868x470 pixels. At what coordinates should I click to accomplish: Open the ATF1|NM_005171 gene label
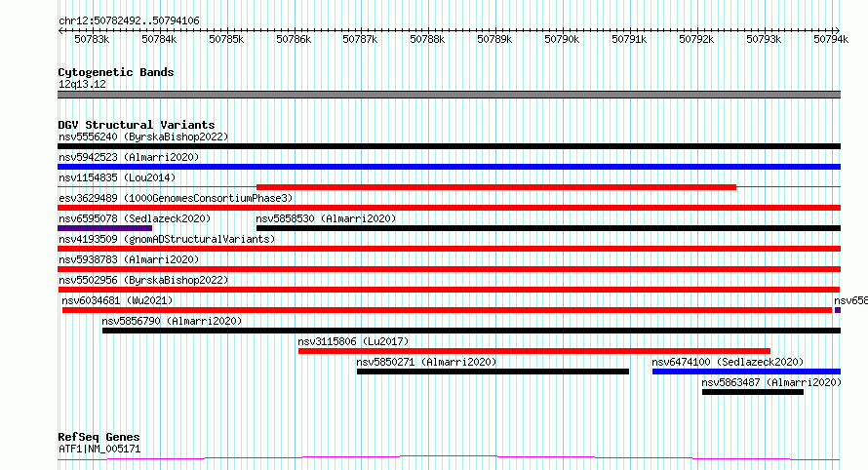[x=99, y=449]
